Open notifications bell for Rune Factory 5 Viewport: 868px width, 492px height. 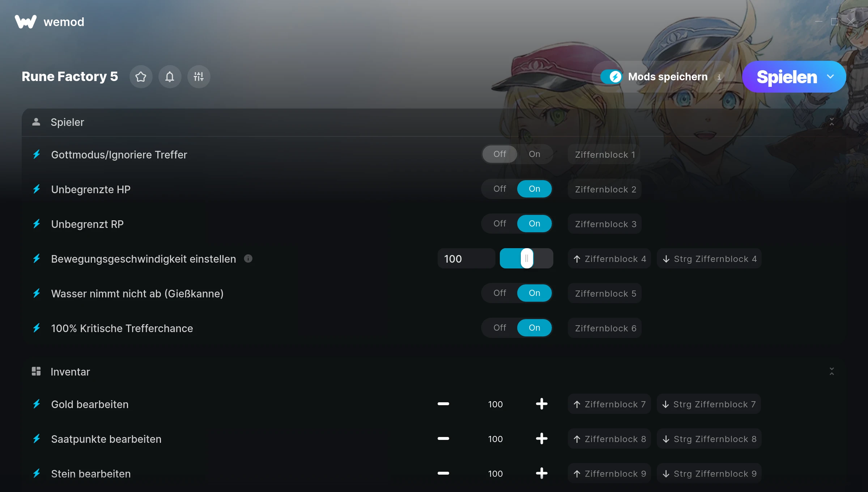[170, 77]
